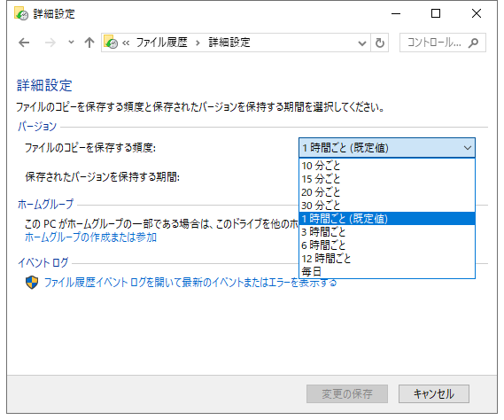Click the 変更の保存 button
504x420 pixels.
coord(347,393)
